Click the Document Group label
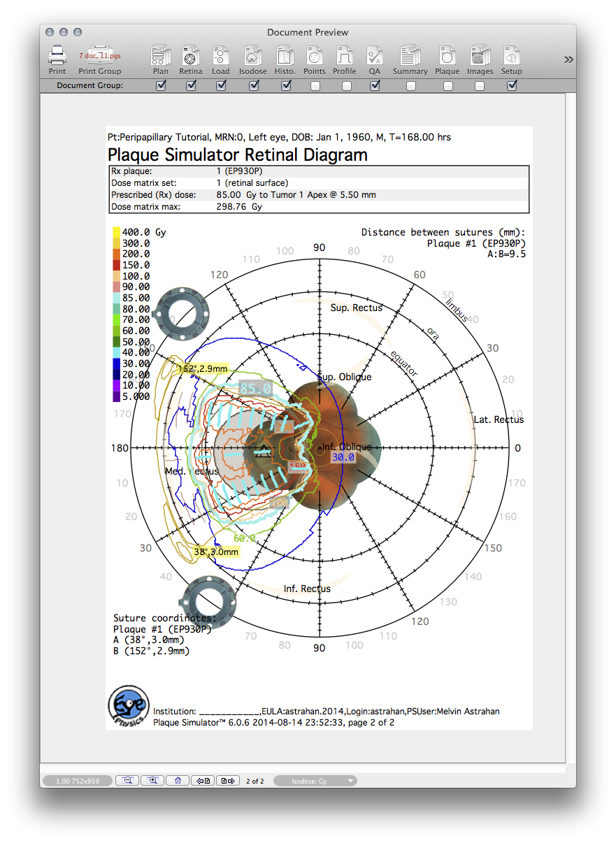The width and height of the screenshot is (616, 843). click(90, 85)
